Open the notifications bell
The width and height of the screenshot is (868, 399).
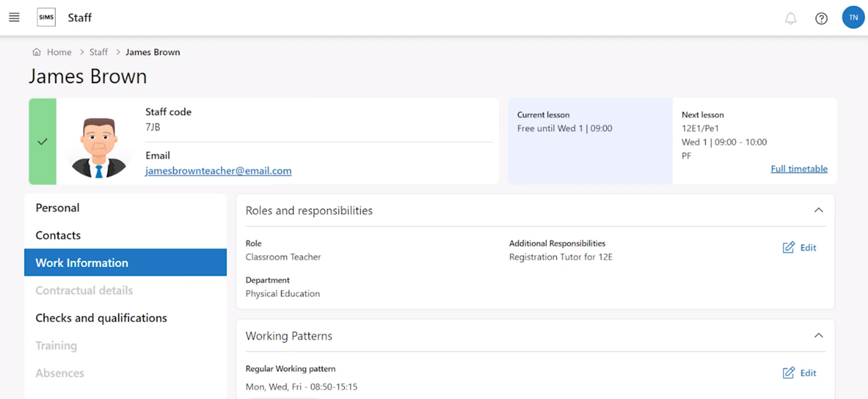pos(791,19)
